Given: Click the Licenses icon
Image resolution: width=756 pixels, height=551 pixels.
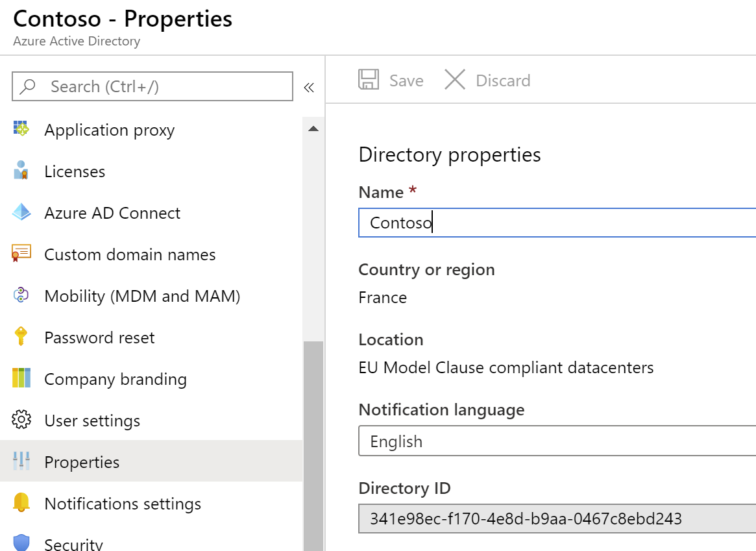Looking at the screenshot, I should 21,170.
